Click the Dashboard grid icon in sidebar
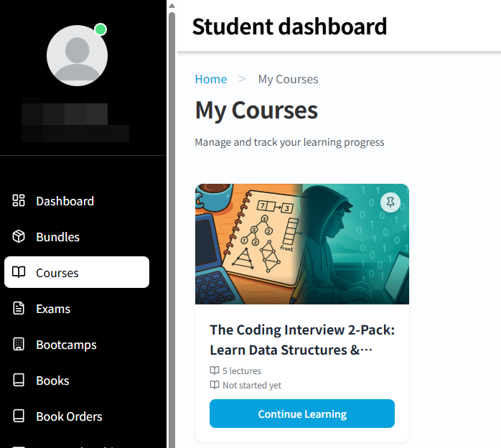 click(19, 201)
